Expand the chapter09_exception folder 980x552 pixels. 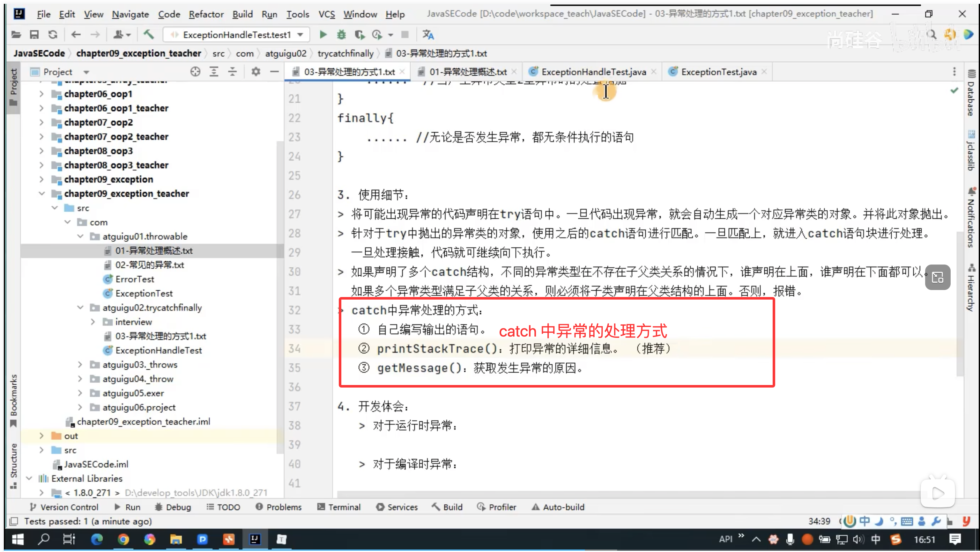[x=41, y=179]
